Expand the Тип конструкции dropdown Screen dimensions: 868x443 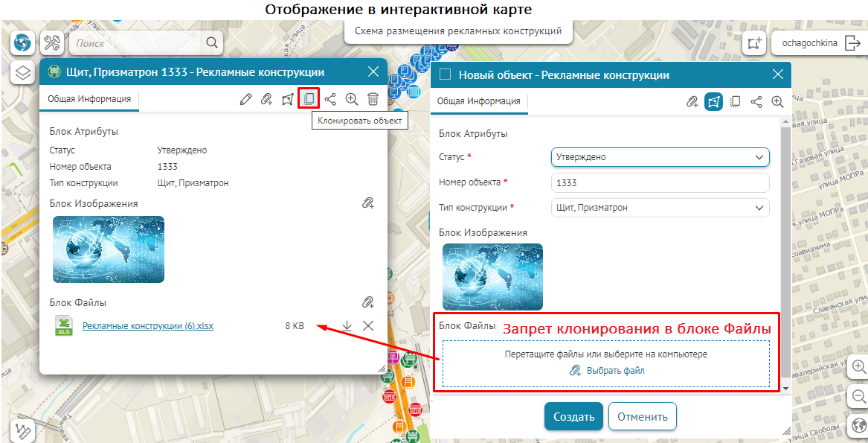tap(660, 208)
